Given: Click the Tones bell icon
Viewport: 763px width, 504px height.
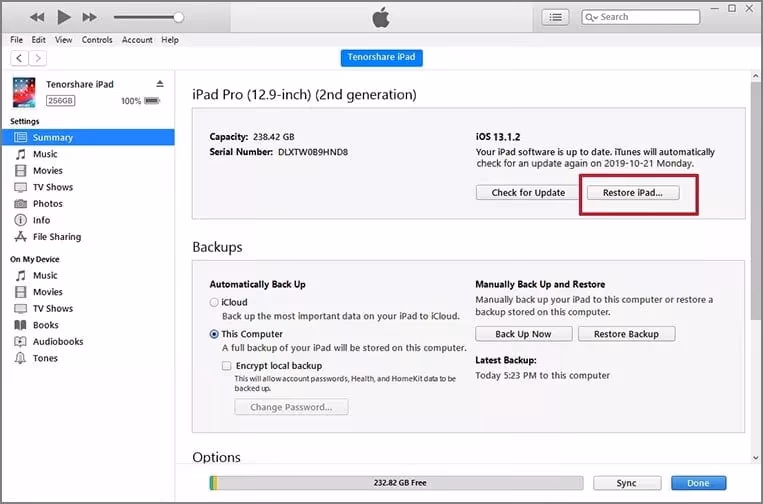Looking at the screenshot, I should [20, 358].
